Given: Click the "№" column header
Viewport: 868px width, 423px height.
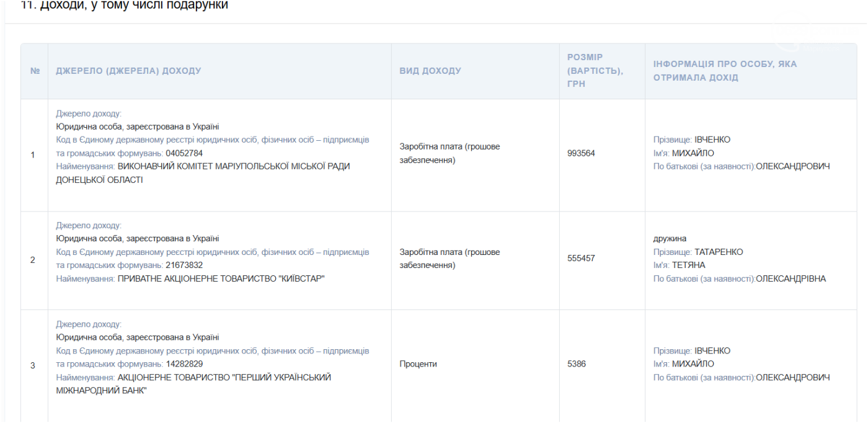Looking at the screenshot, I should pos(35,71).
